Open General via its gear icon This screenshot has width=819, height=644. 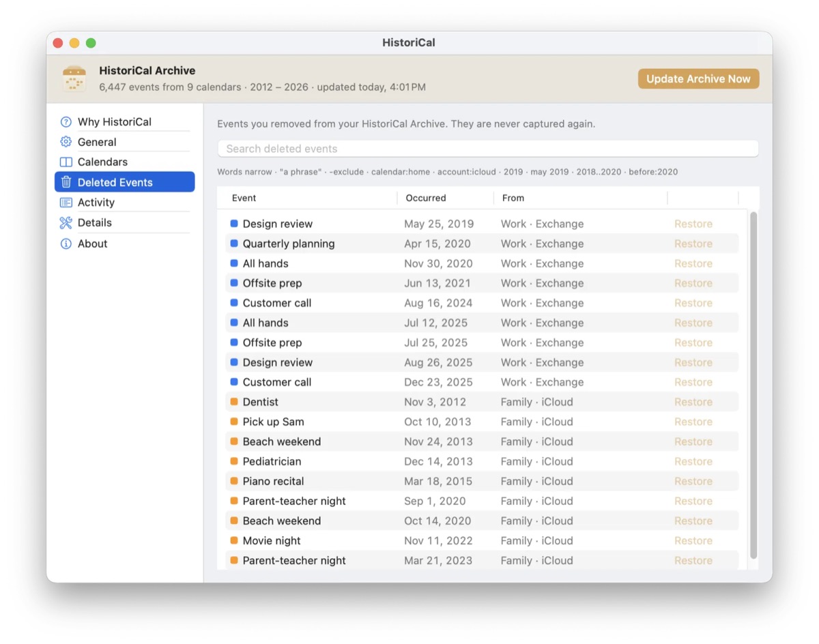[66, 142]
